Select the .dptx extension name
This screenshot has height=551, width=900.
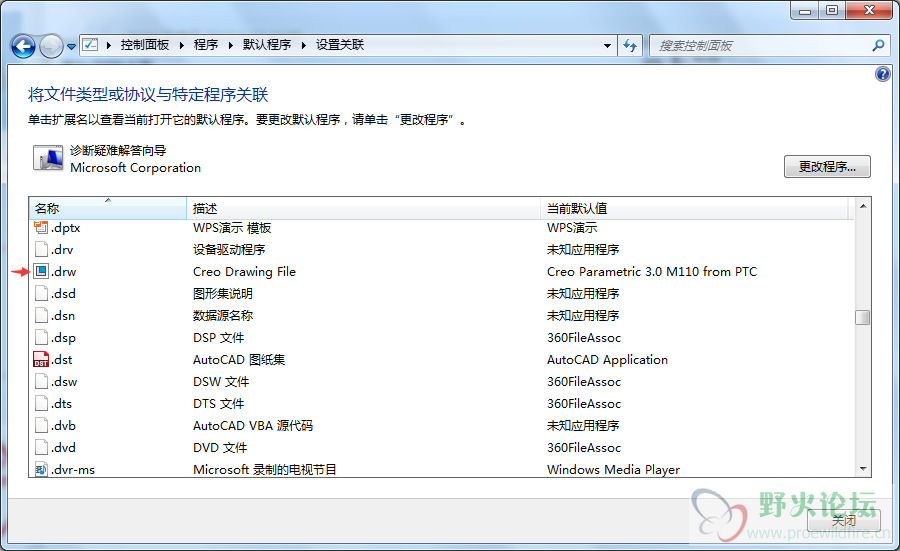[65, 228]
